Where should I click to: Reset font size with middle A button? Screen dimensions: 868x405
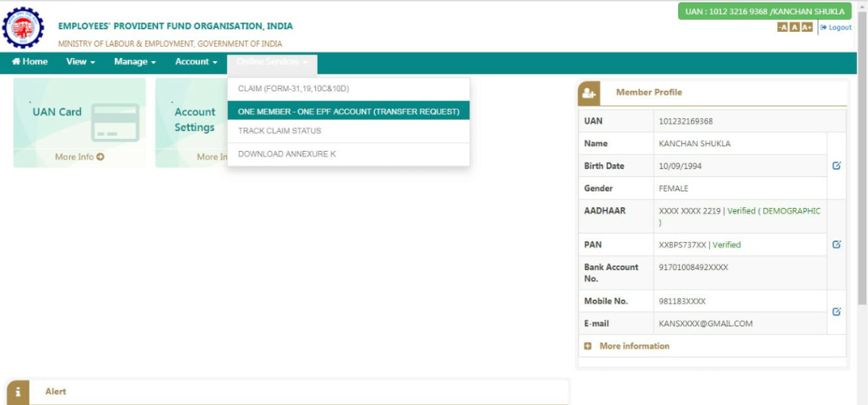coord(795,28)
